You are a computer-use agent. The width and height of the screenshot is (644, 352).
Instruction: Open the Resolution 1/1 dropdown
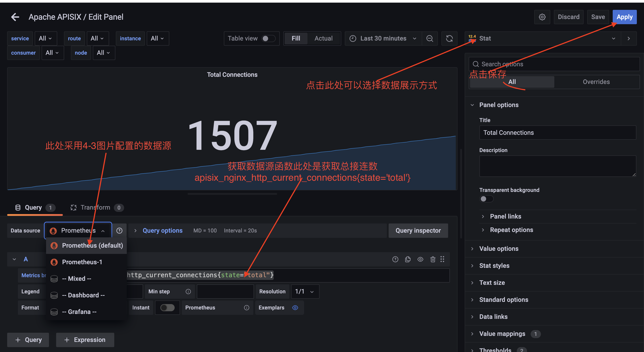[305, 291]
